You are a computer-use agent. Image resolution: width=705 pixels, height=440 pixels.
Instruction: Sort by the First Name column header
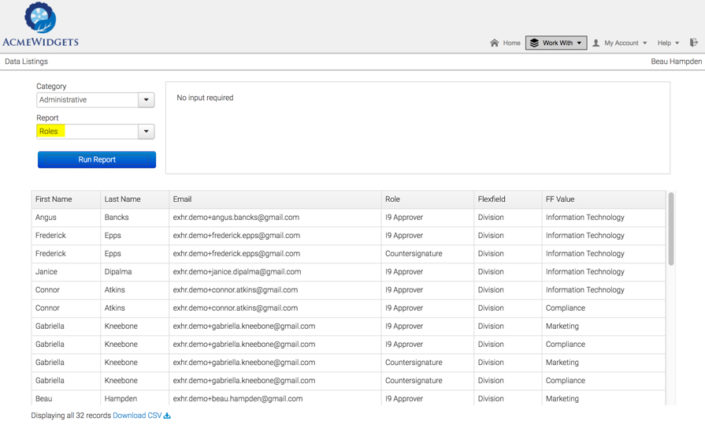54,199
